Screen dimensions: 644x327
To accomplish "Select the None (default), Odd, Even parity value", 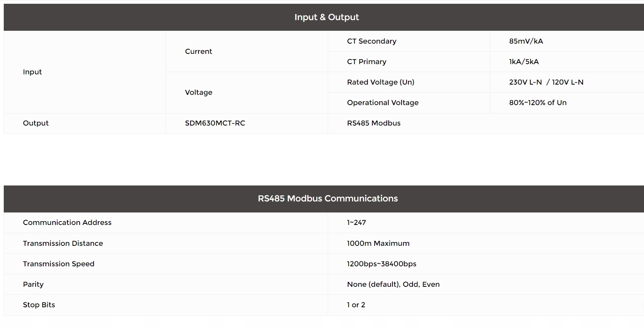I will (x=393, y=284).
